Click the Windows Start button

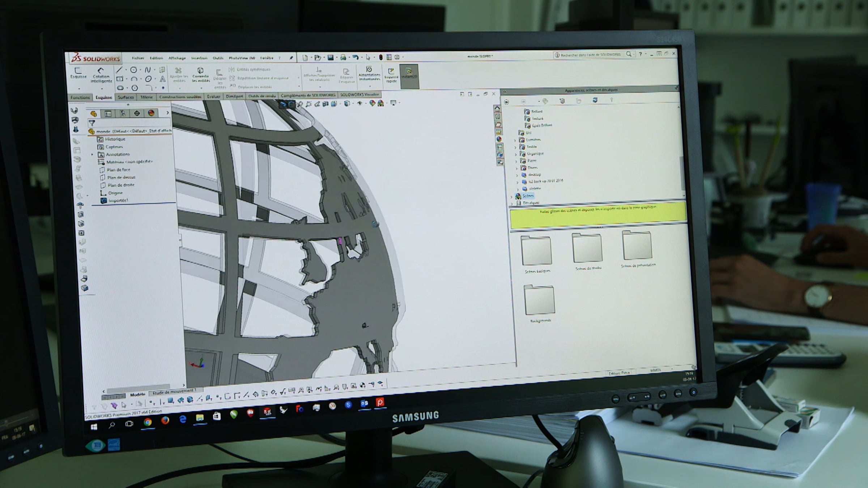pyautogui.click(x=94, y=427)
